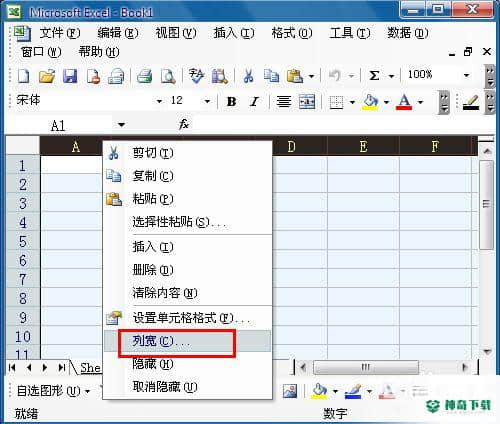Image resolution: width=500 pixels, height=424 pixels.
Task: Toggle Italic formatting
Action: [x=254, y=102]
